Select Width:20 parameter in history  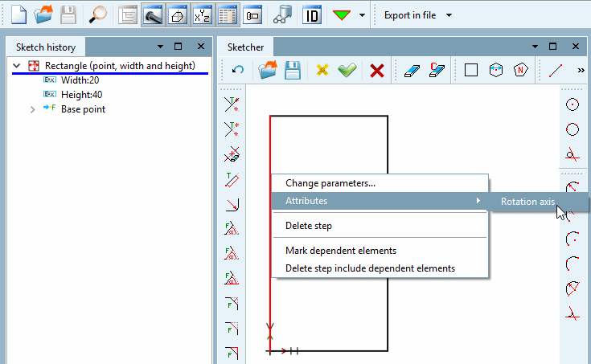pyautogui.click(x=80, y=80)
